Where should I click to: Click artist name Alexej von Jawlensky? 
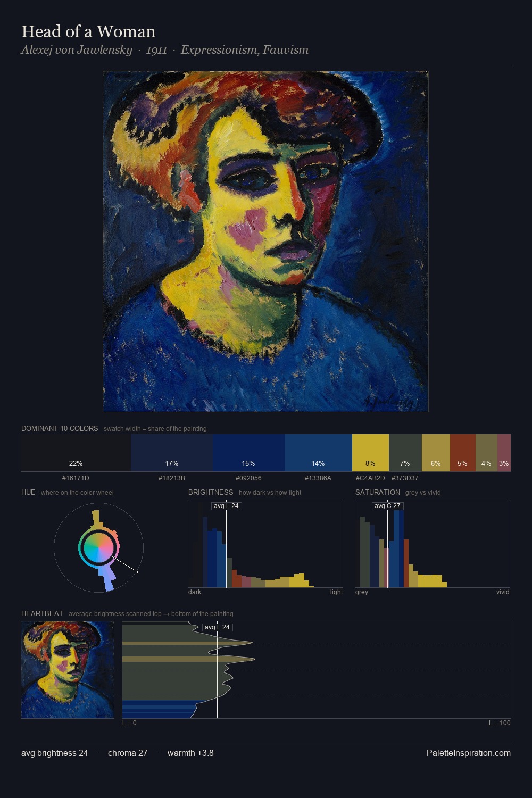click(x=77, y=50)
